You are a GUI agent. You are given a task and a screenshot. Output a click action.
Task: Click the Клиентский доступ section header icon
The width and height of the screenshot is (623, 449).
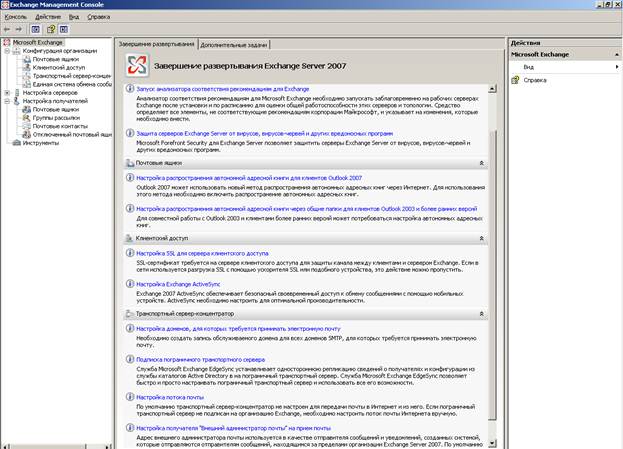pos(130,238)
